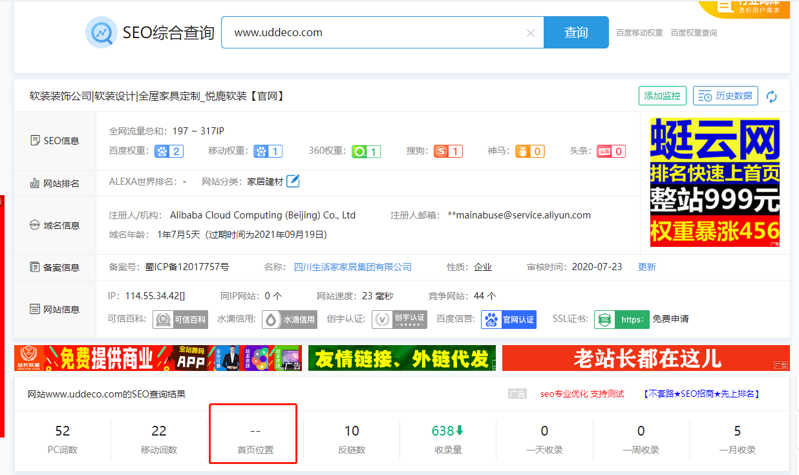Click the 搜狗 weight badge
Screen dimensions: 799x475
[448, 152]
